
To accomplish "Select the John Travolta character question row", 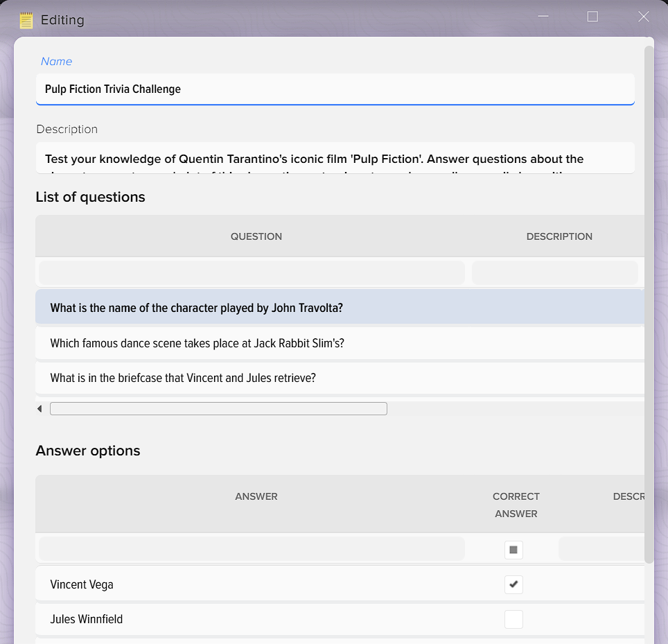I will coord(340,308).
